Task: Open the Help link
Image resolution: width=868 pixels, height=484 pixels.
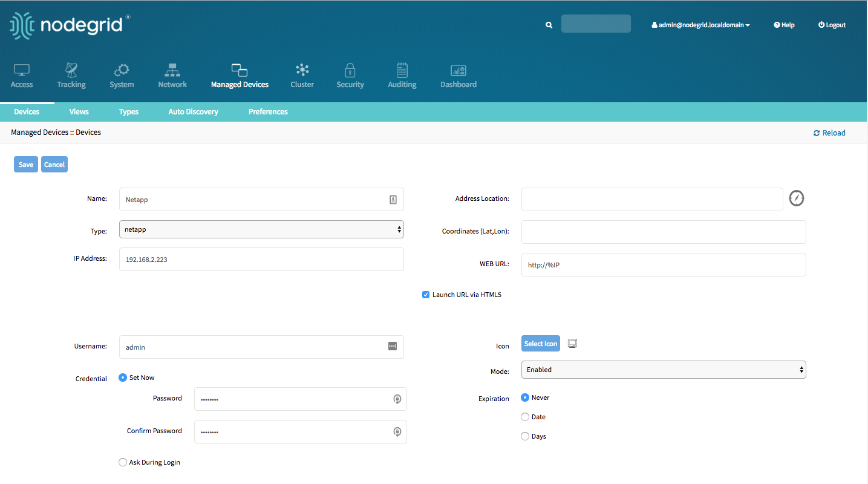Action: click(784, 25)
